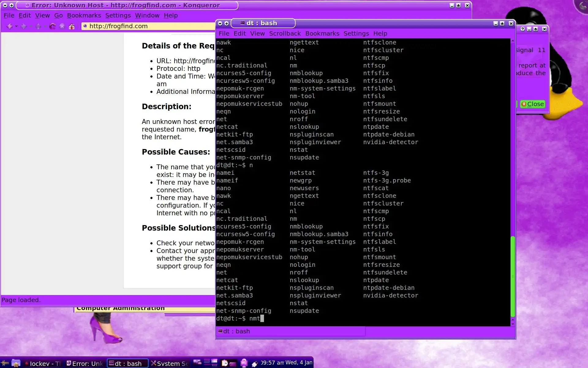
Task: Reload the page with the refresh icon
Action: pos(52,26)
